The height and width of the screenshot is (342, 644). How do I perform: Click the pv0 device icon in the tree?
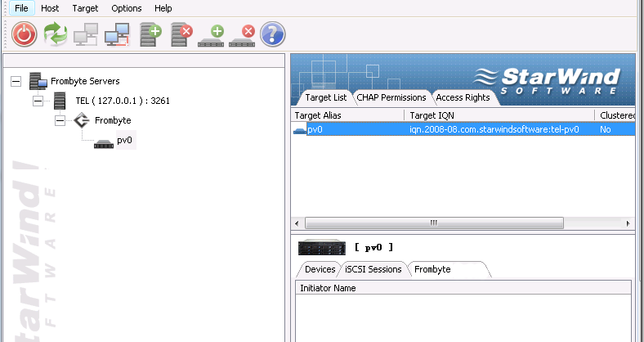click(x=104, y=144)
